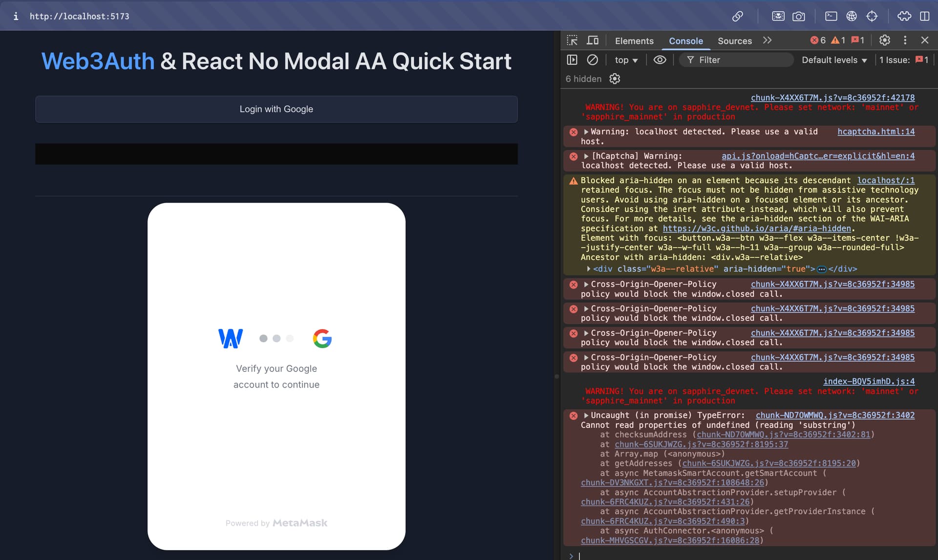Open the Default levels dropdown
Image resolution: width=938 pixels, height=560 pixels.
834,60
